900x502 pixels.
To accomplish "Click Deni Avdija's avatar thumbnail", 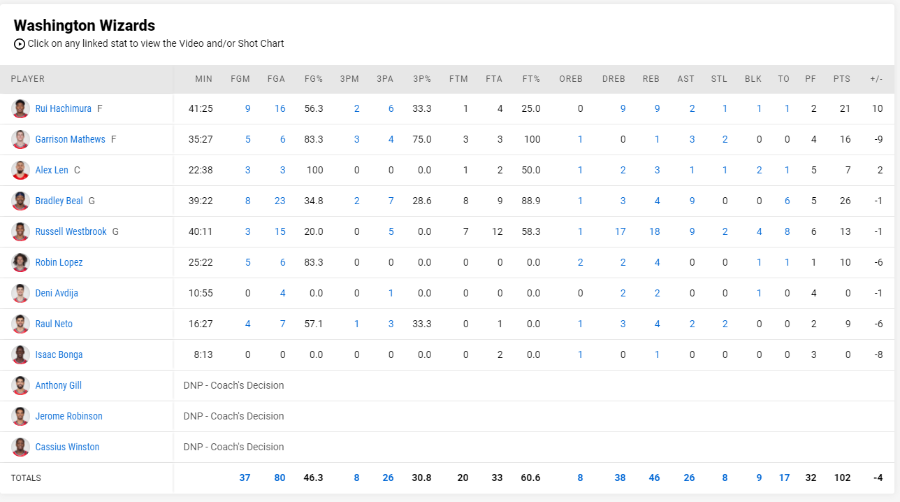I will point(21,293).
